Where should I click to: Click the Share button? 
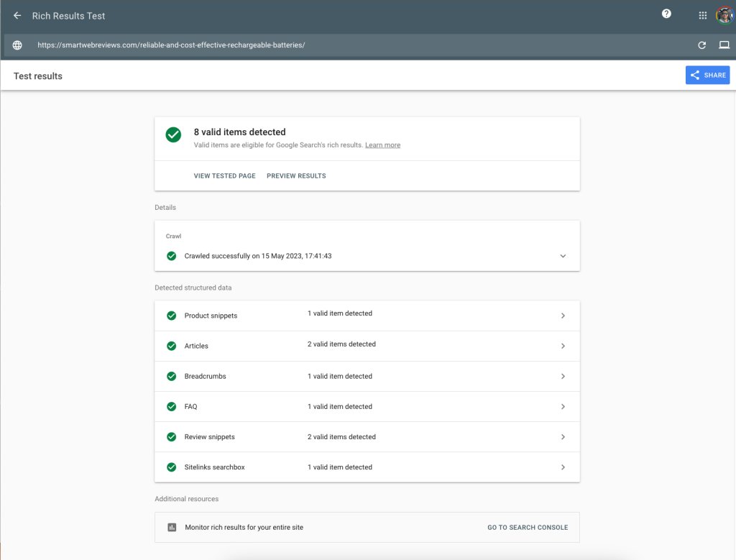tap(707, 75)
